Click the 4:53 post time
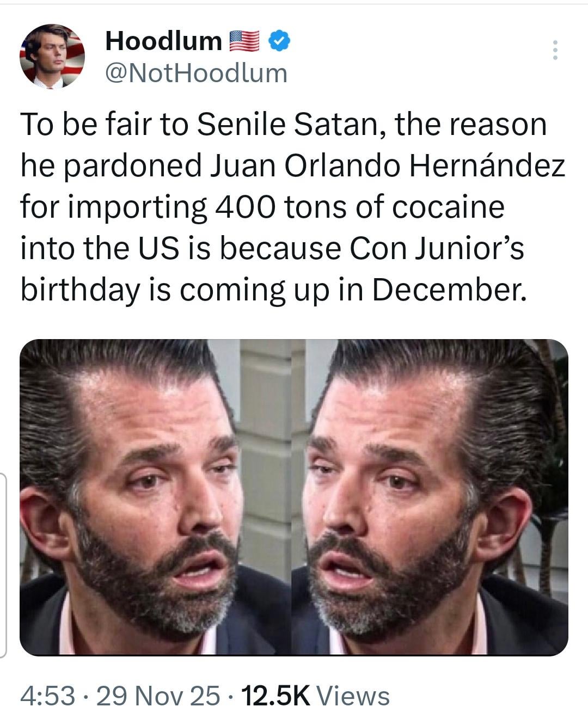Screen dimensions: 588x719 47,696
